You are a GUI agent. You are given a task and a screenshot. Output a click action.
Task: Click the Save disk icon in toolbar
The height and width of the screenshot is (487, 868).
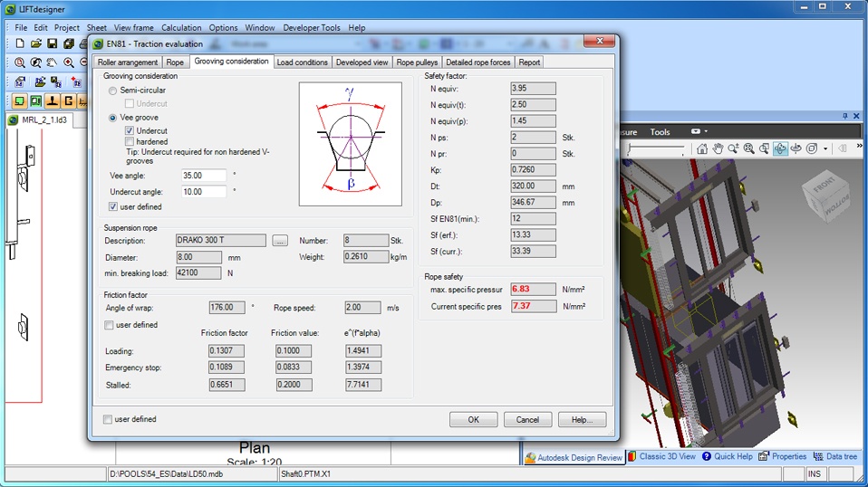click(x=53, y=43)
